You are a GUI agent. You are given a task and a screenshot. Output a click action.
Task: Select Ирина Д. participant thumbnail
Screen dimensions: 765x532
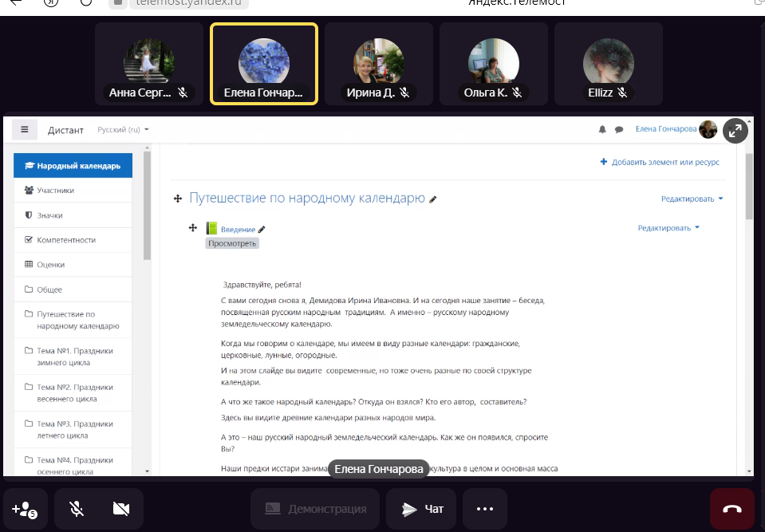378,64
